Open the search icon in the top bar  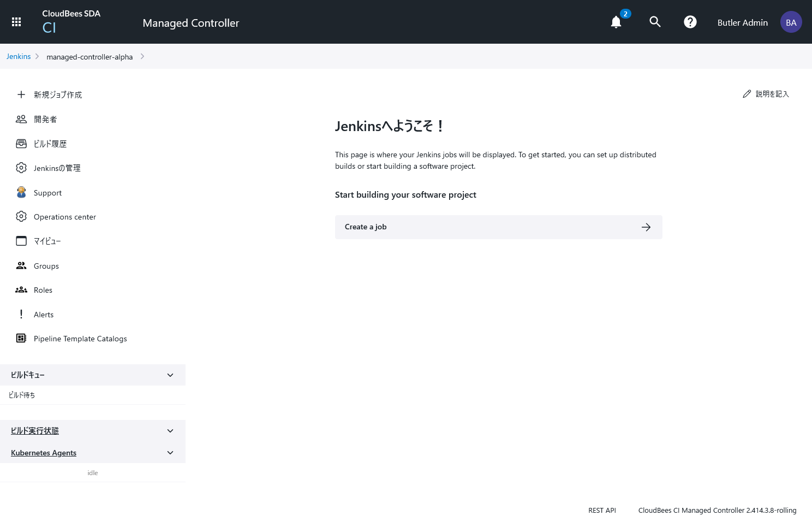(655, 22)
